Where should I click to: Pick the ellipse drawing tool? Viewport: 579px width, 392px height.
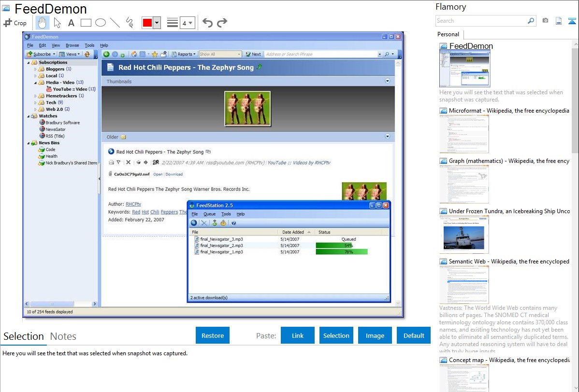click(101, 23)
